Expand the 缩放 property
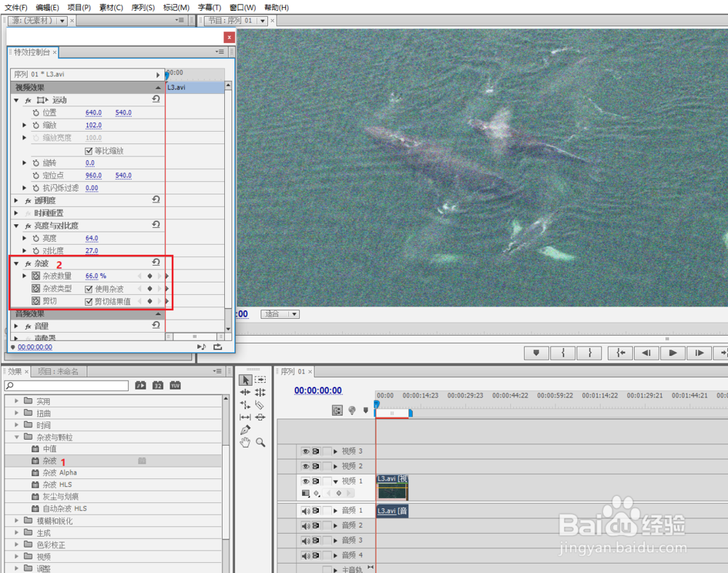 point(25,125)
